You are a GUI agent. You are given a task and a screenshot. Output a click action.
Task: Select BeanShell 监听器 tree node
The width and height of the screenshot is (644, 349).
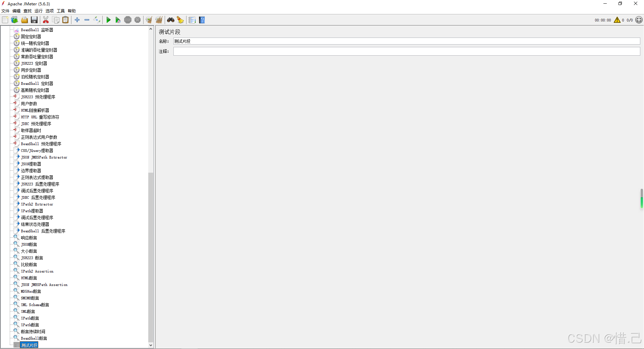[x=37, y=30]
